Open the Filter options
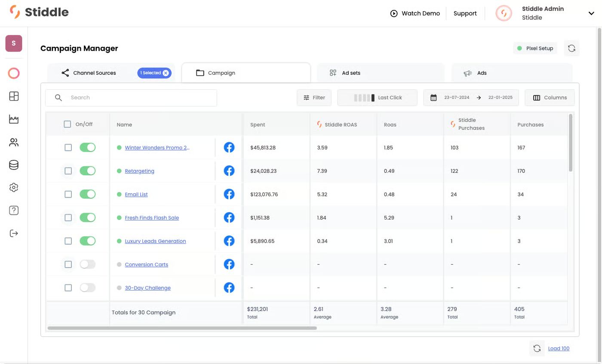 point(314,98)
